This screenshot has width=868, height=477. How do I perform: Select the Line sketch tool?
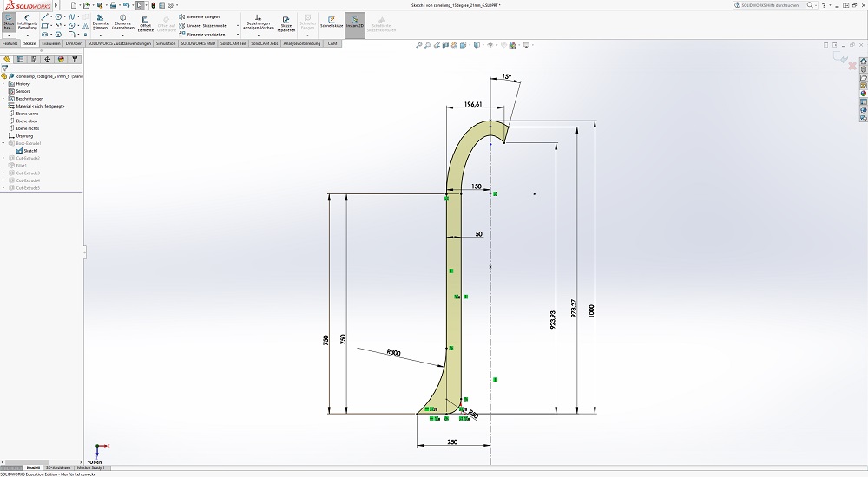[45, 17]
